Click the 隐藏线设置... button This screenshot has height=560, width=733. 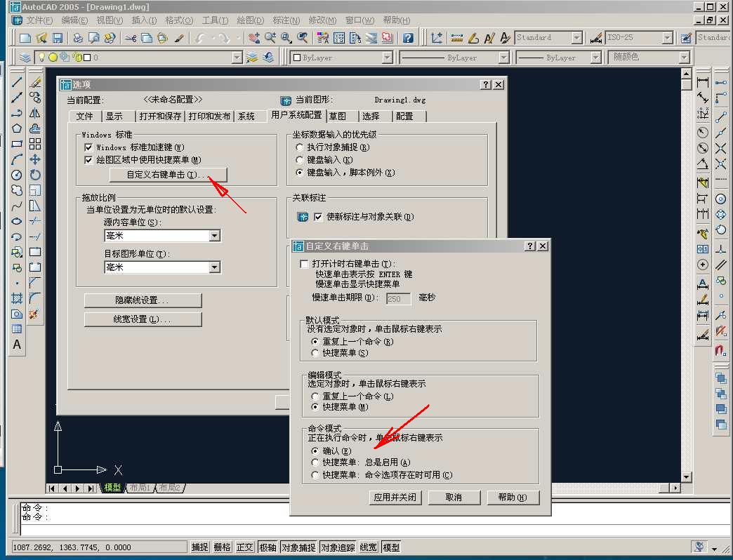[x=143, y=300]
